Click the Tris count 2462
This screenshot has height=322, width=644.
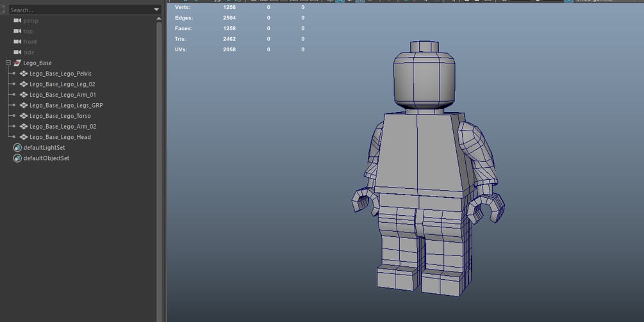coord(229,39)
